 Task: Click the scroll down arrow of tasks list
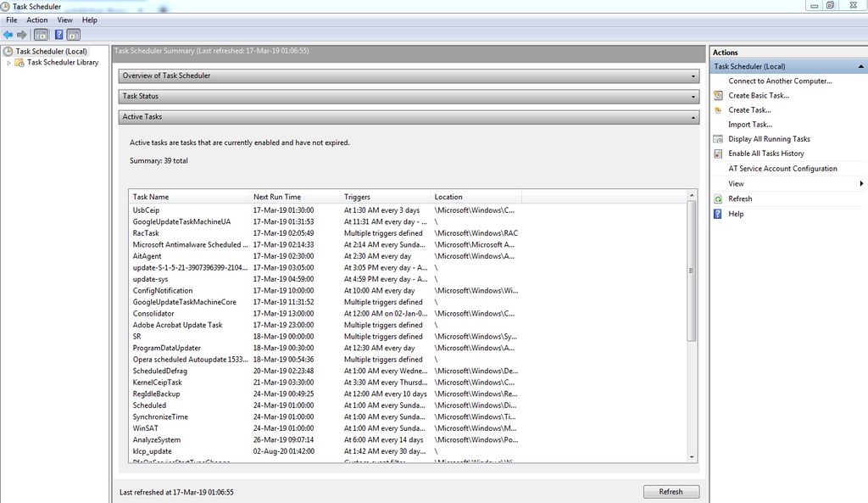click(692, 457)
